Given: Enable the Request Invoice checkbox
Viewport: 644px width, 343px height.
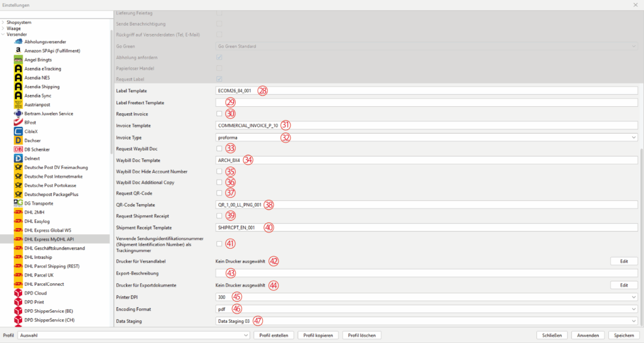Looking at the screenshot, I should point(219,114).
